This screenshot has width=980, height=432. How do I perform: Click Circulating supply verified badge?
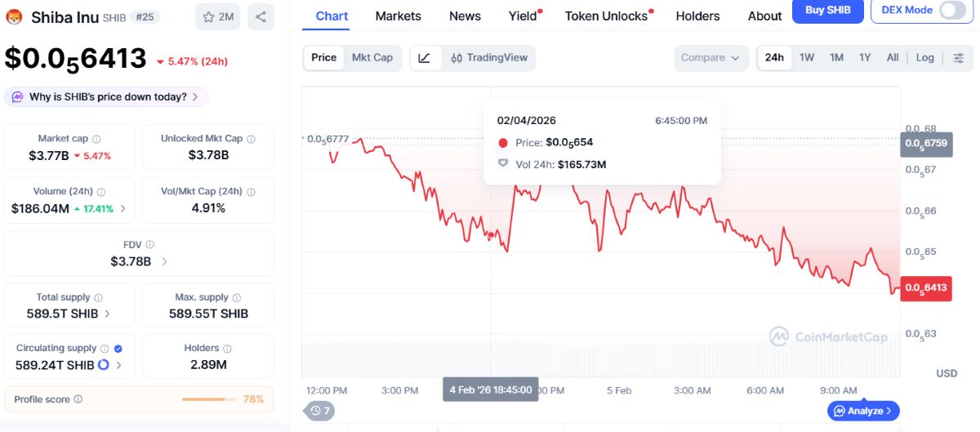point(118,349)
